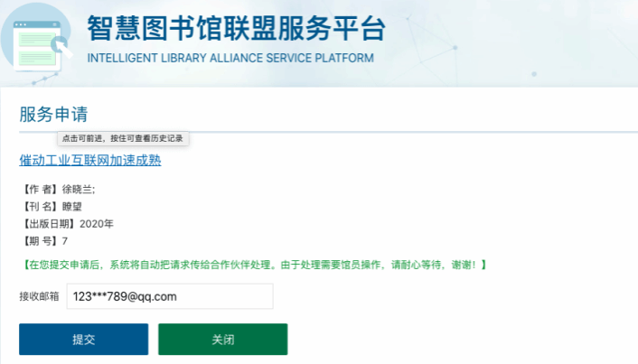
Task: Select the journal name 瞭望
Action: click(71, 207)
